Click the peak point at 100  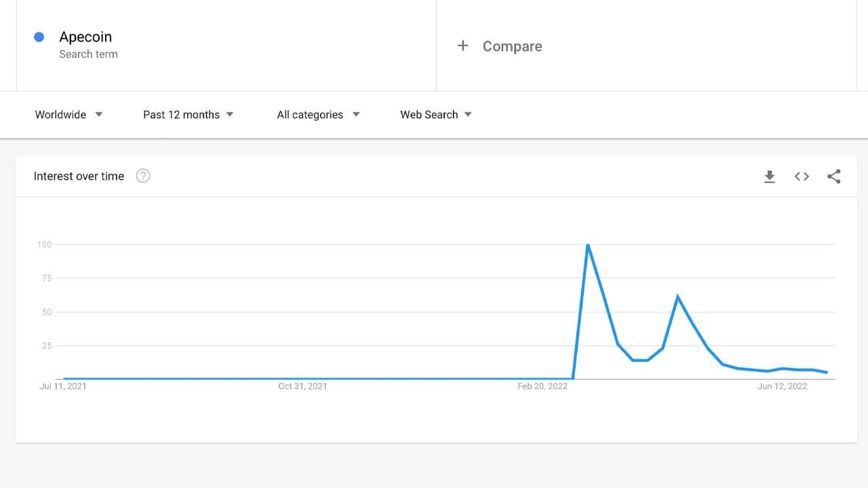[x=587, y=245]
